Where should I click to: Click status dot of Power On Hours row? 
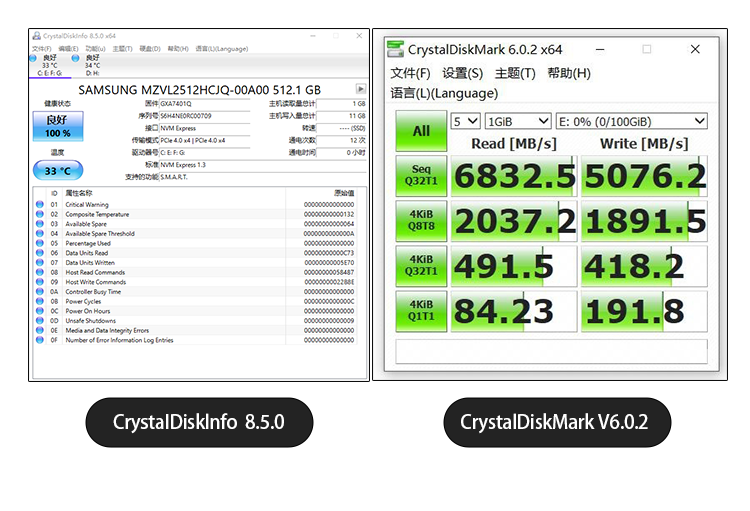(40, 311)
